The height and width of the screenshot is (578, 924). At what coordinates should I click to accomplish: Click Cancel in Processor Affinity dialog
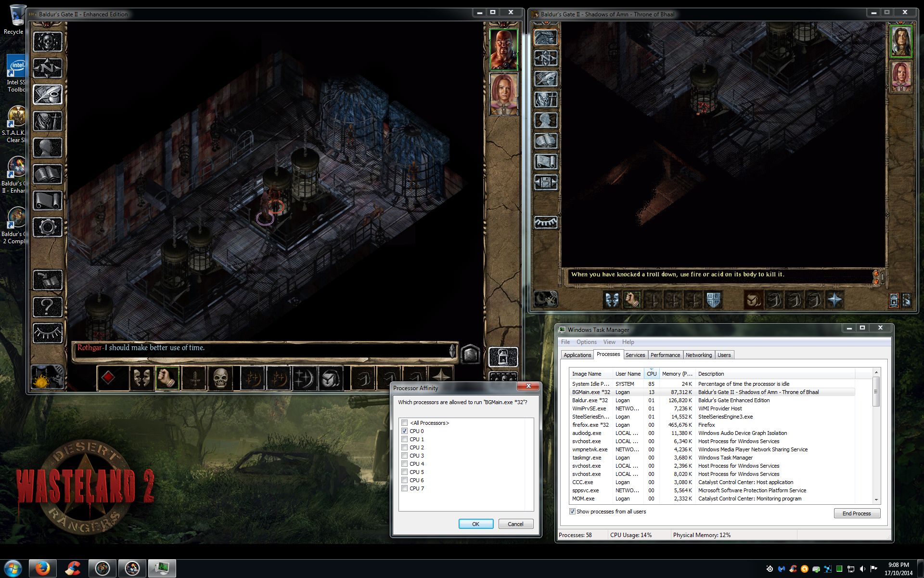coord(515,524)
